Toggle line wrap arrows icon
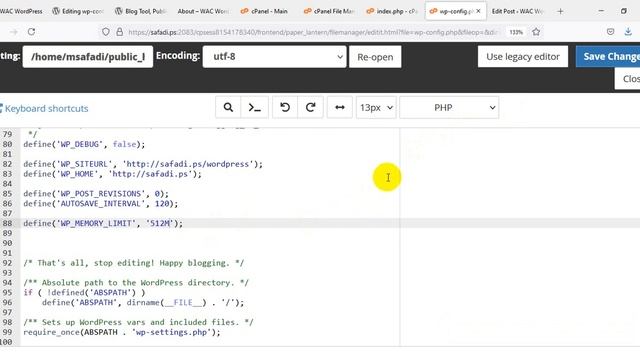 coord(340,107)
